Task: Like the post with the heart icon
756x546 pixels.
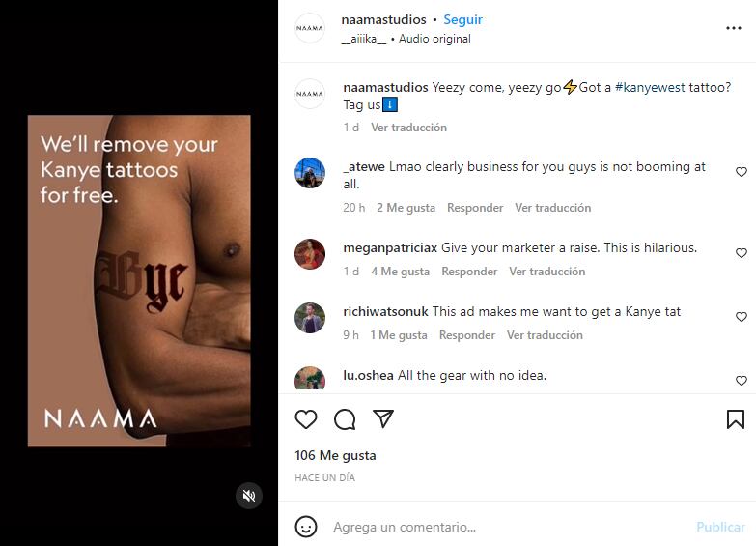Action: (x=306, y=419)
